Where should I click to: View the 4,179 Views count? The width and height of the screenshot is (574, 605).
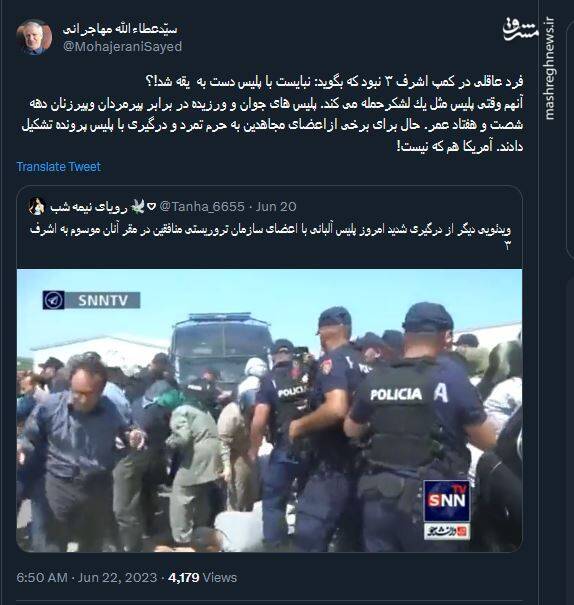point(203,578)
